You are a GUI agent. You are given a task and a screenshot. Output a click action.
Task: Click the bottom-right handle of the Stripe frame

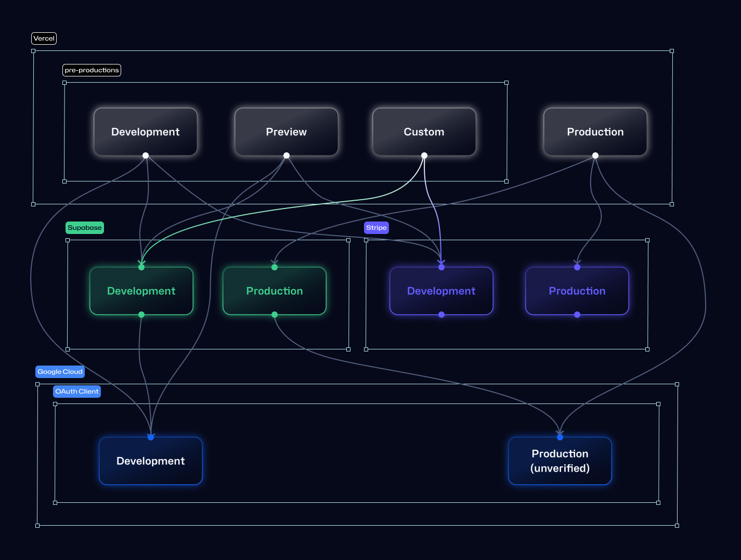tap(648, 349)
